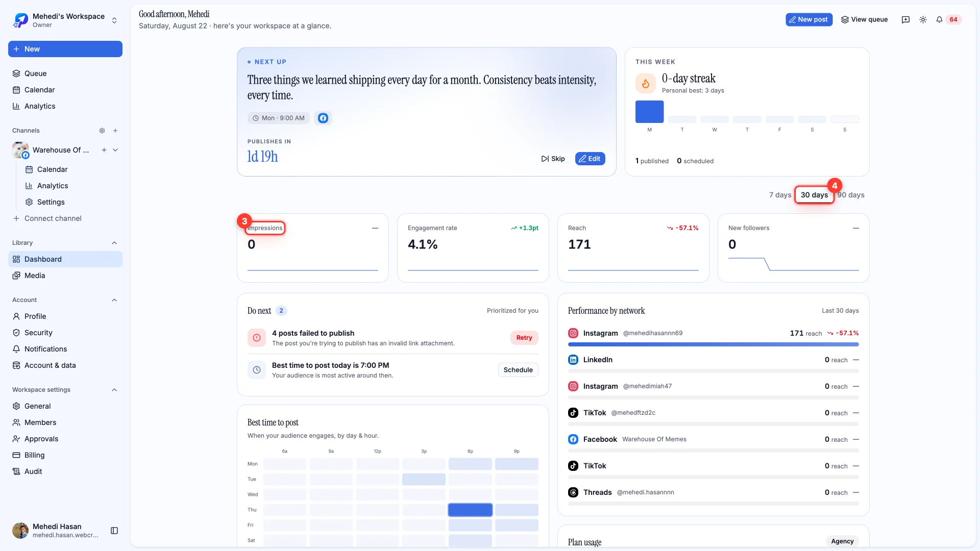The image size is (980, 551).
Task: Open Mehedi Hasan user profile avatar
Action: click(x=20, y=531)
